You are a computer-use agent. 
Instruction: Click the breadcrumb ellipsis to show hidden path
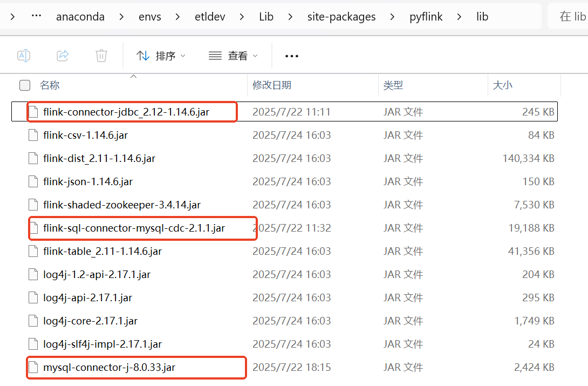[36, 16]
